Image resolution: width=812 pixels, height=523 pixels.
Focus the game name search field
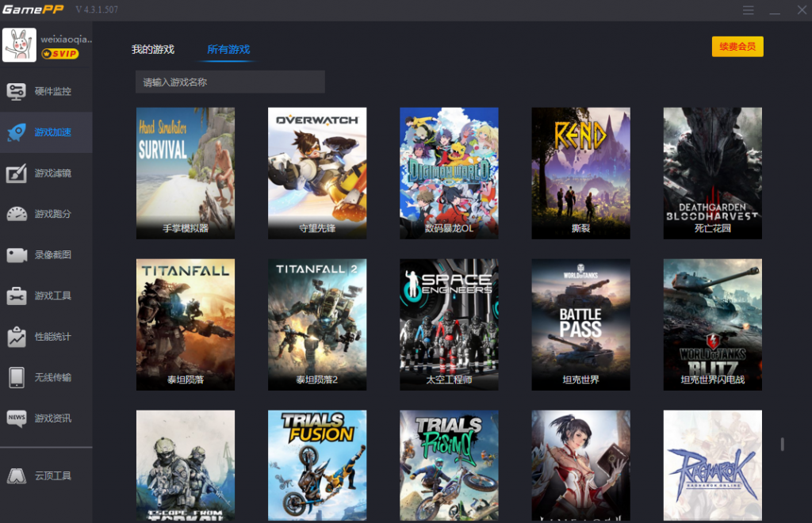click(231, 82)
